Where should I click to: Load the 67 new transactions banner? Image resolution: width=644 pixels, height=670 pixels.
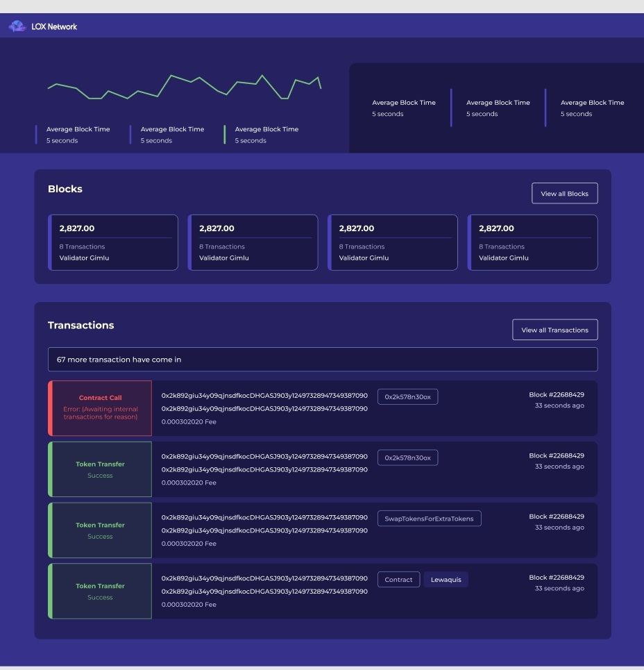[x=322, y=360]
